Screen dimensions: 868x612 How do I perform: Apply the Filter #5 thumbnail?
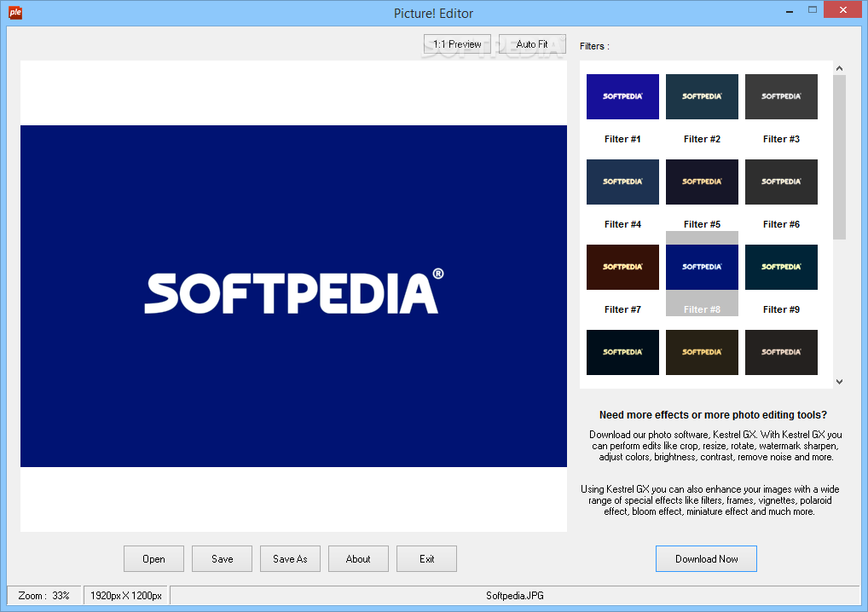pyautogui.click(x=702, y=182)
